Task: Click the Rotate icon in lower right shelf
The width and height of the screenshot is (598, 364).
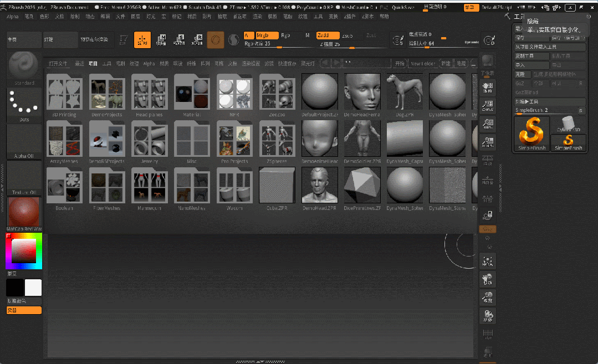Action: 488,316
